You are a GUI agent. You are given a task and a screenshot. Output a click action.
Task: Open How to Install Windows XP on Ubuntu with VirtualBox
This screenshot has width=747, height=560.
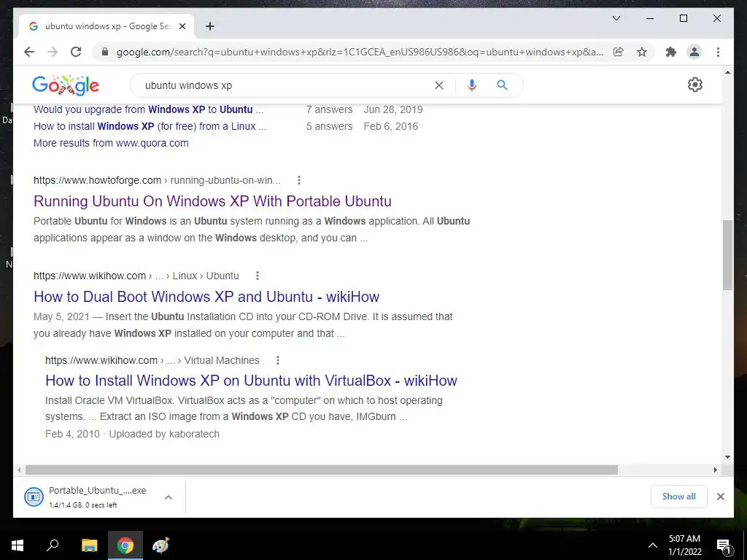click(x=251, y=381)
